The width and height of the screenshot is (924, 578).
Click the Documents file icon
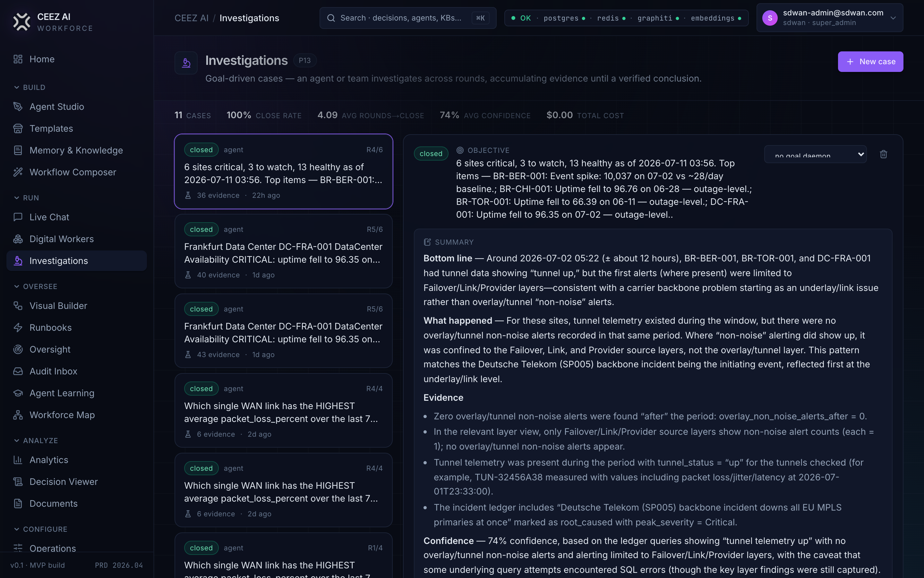[x=18, y=504]
